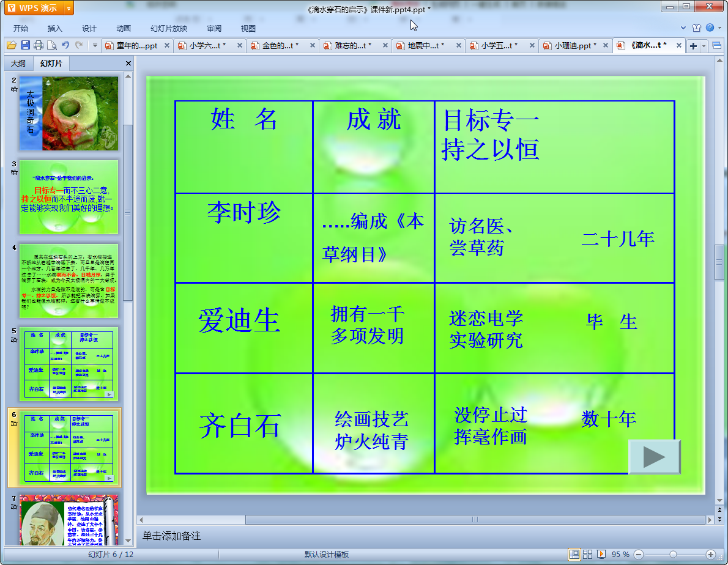
Task: Close the active 《滴水...t document tab
Action: 679,45
